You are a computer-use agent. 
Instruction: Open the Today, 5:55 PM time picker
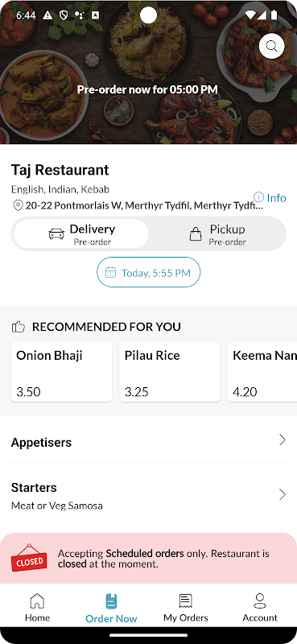click(148, 272)
